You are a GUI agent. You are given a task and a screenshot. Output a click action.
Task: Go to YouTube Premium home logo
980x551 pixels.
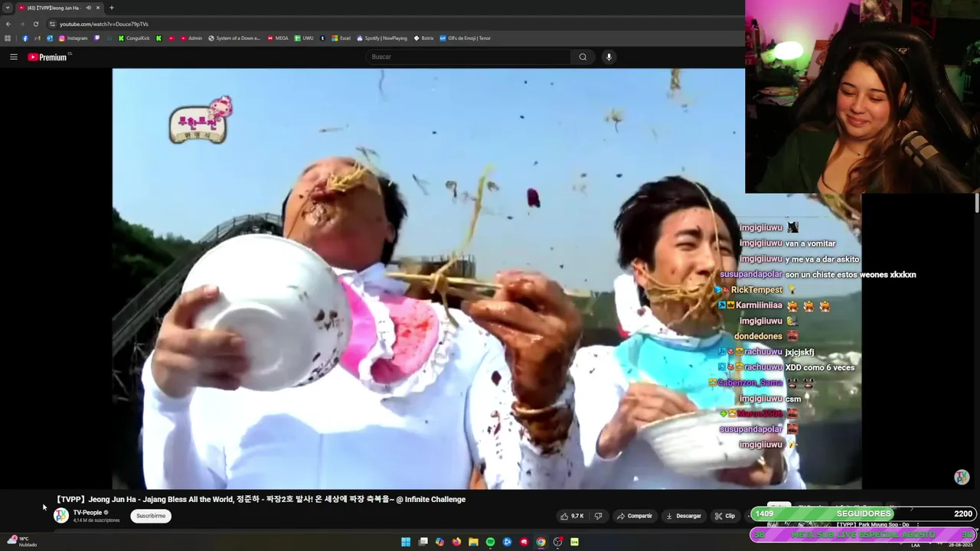click(x=49, y=57)
